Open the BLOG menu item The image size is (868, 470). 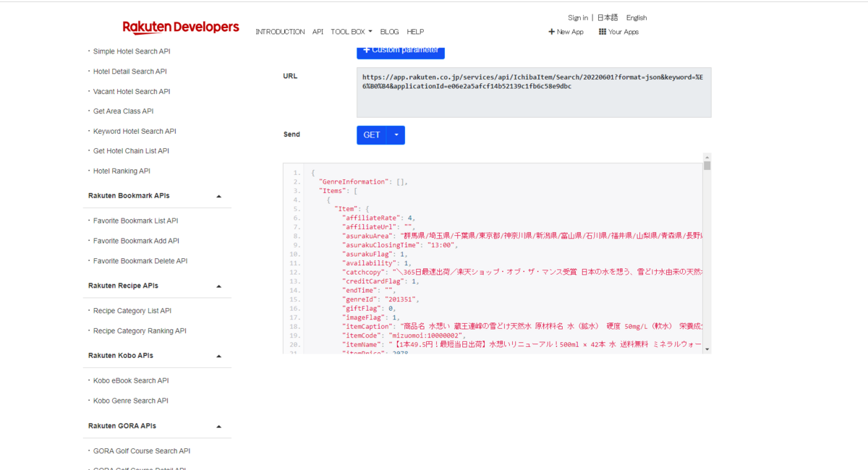coord(389,32)
